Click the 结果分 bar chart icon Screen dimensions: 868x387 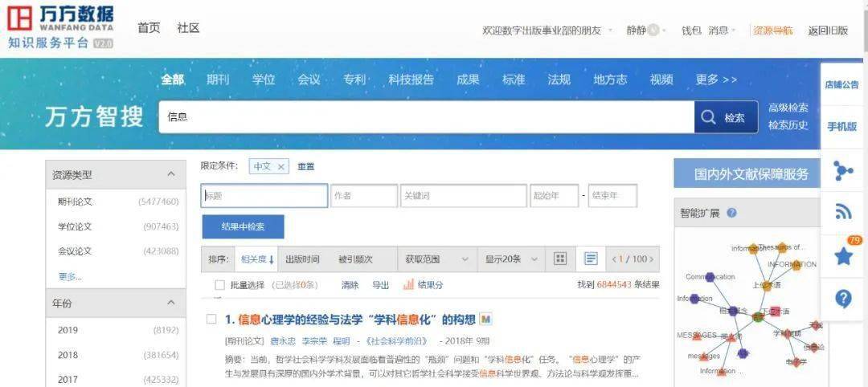click(409, 284)
